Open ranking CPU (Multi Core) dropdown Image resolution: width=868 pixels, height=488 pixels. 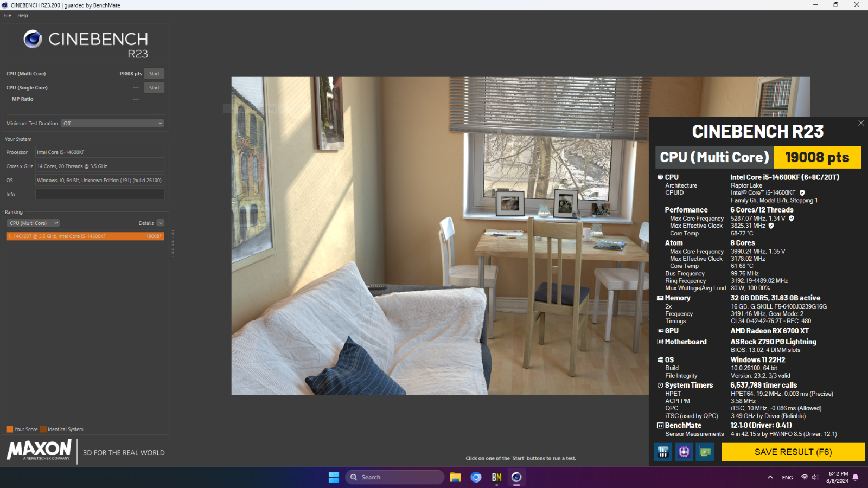click(x=33, y=223)
